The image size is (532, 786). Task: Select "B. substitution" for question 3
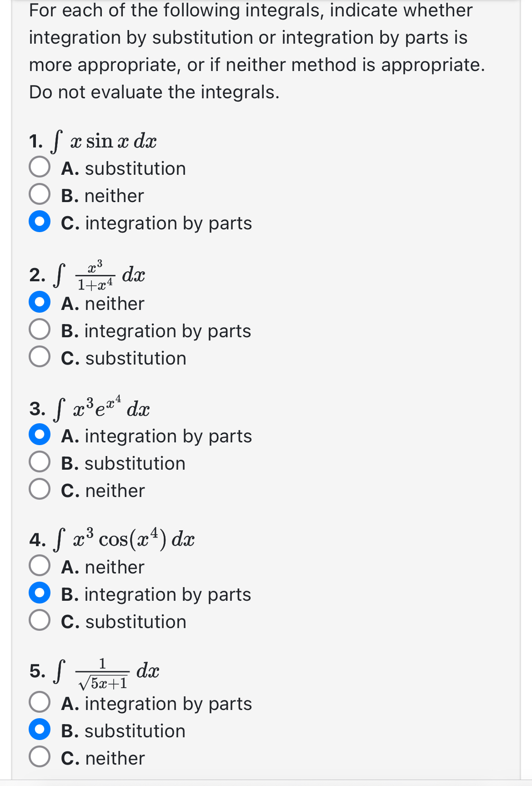tap(41, 462)
